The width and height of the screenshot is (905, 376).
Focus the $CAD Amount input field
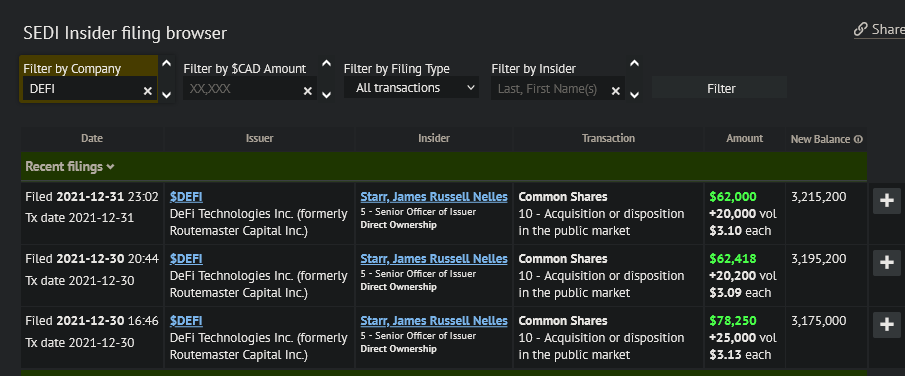coord(242,90)
